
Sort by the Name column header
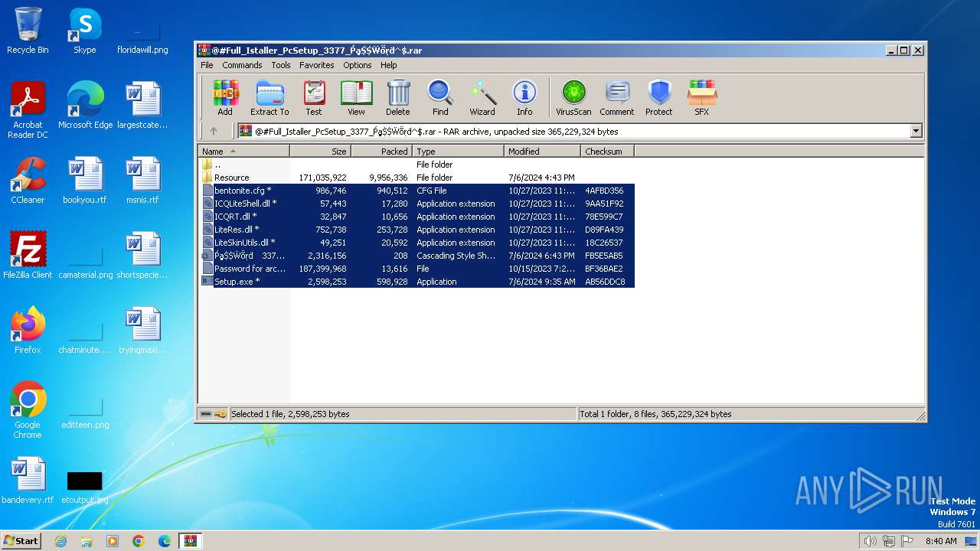point(243,152)
